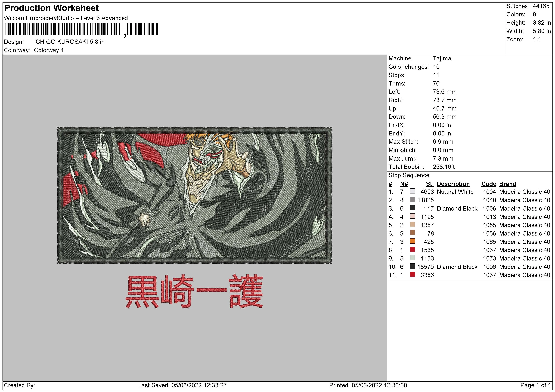Click the brown swatch for code 1056

pyautogui.click(x=412, y=233)
